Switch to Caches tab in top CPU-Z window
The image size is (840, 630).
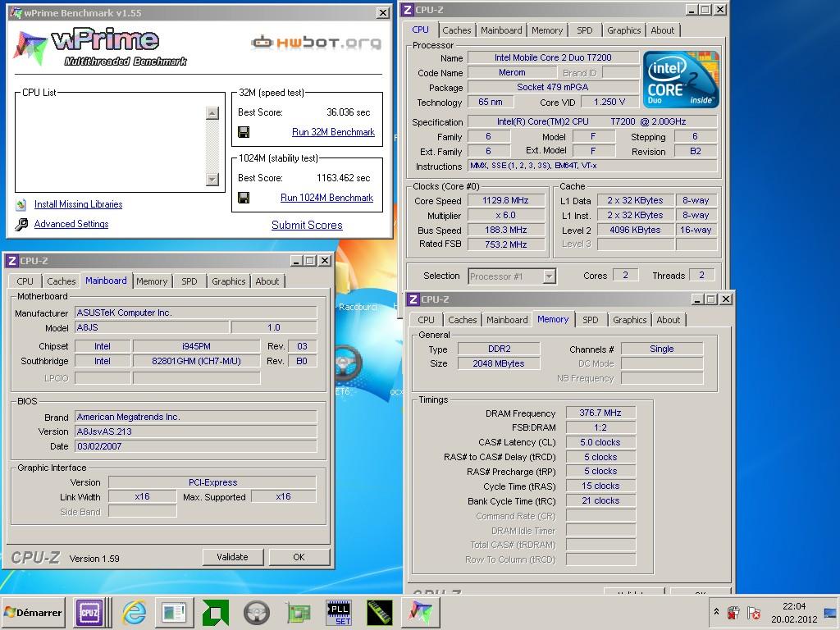coord(456,30)
